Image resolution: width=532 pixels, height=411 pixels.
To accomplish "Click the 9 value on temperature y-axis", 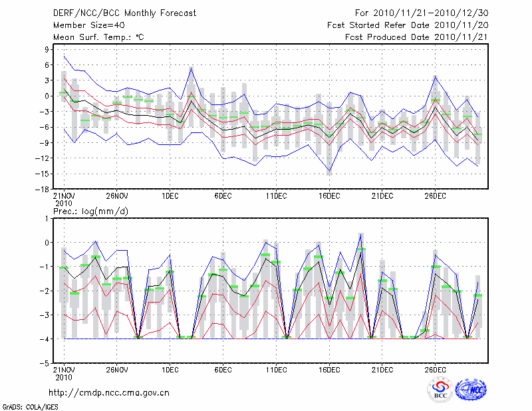I will pos(48,49).
